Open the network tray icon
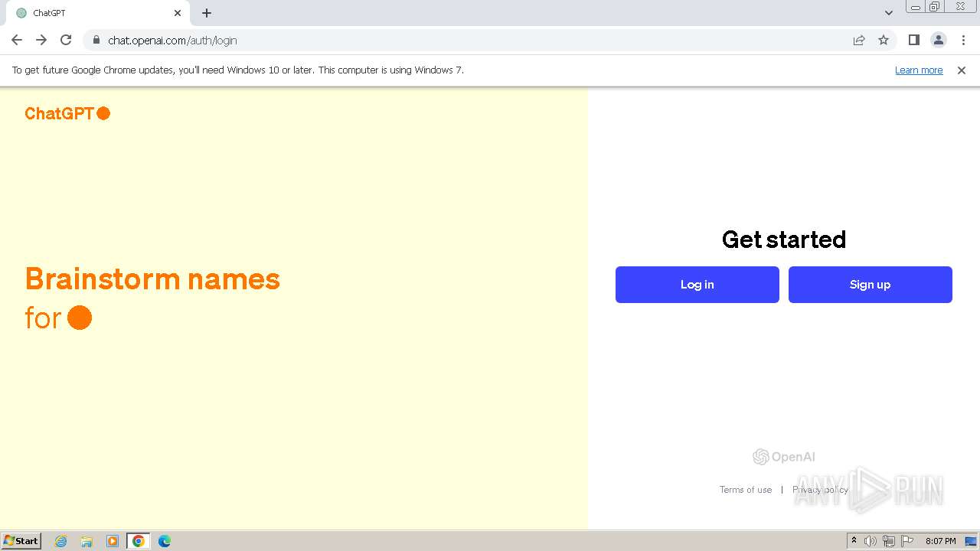This screenshot has height=551, width=980. pos(889,541)
